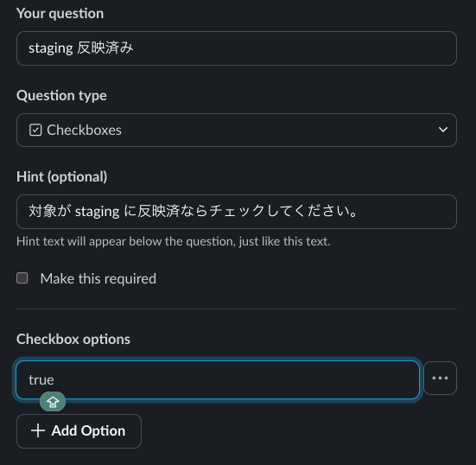Click the checkmark icon beside Checkboxes

(x=35, y=130)
